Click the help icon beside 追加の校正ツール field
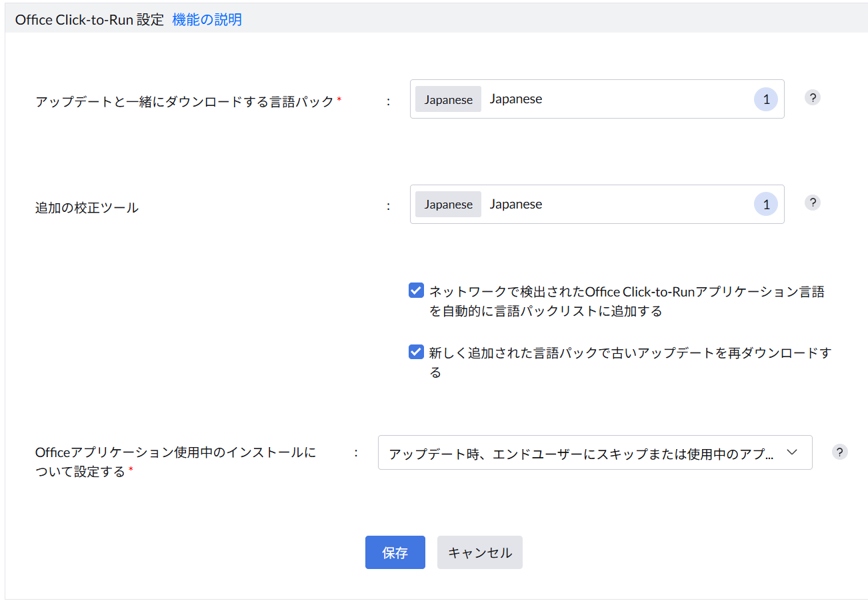The image size is (868, 601). click(x=812, y=203)
